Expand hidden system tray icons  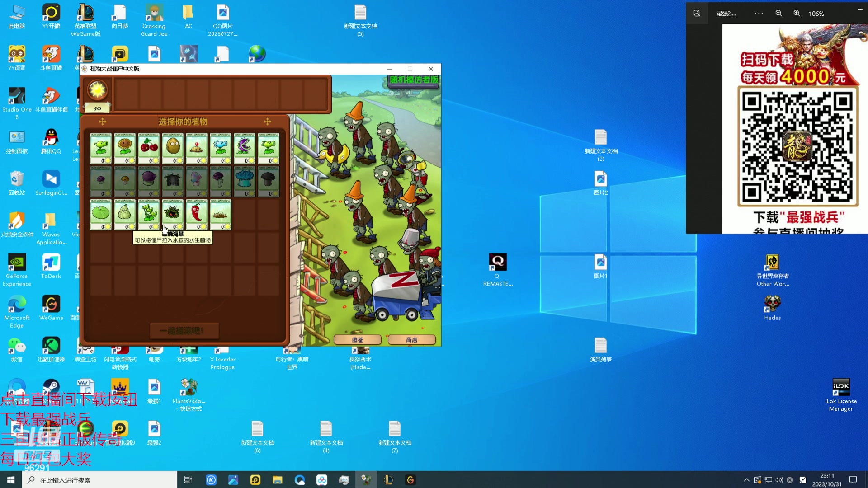click(x=746, y=480)
